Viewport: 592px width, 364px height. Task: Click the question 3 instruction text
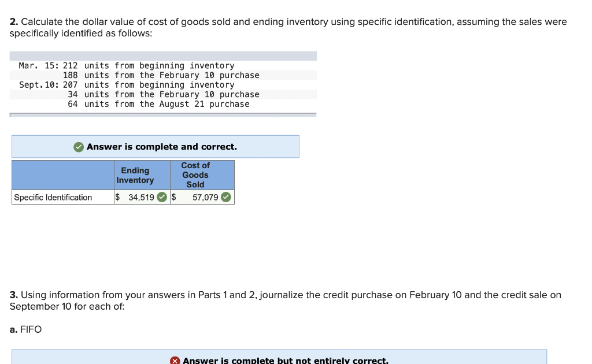286,300
